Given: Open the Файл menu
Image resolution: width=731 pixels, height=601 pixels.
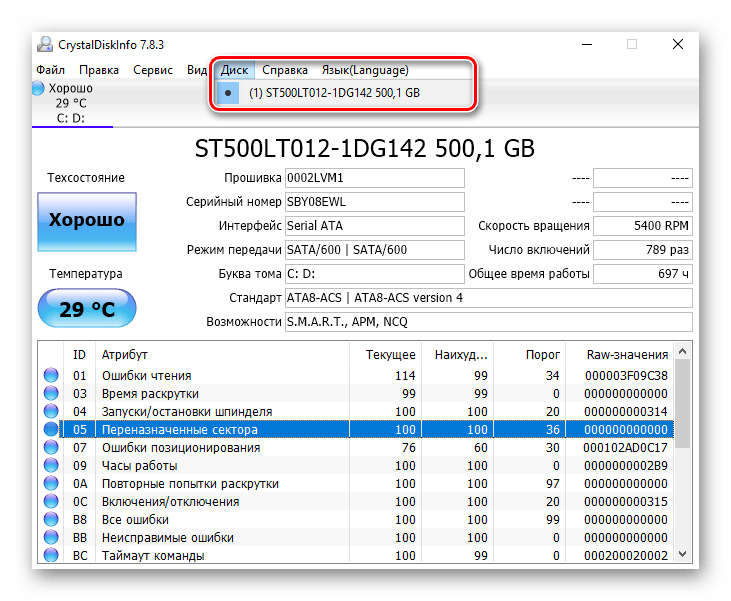Looking at the screenshot, I should point(50,70).
